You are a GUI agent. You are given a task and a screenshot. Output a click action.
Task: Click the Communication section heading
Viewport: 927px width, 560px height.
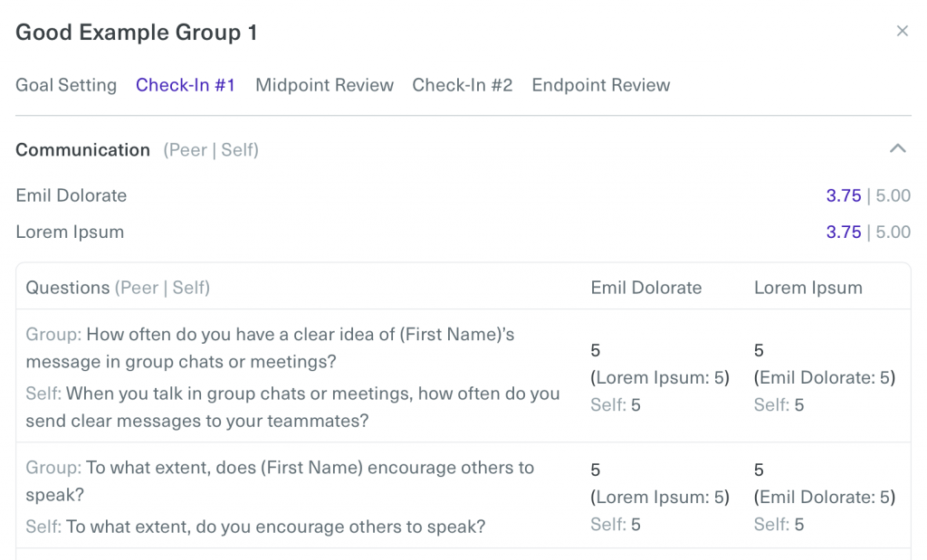82,150
